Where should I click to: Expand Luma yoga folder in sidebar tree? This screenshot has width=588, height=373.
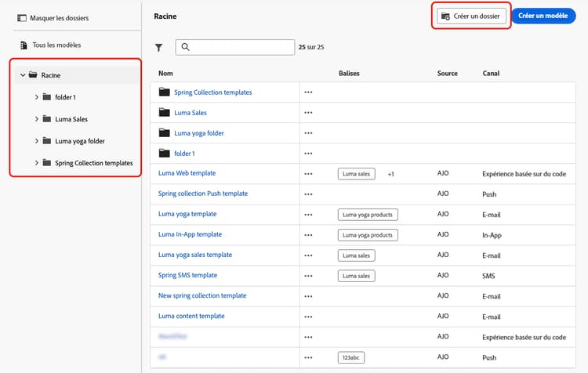coord(37,141)
